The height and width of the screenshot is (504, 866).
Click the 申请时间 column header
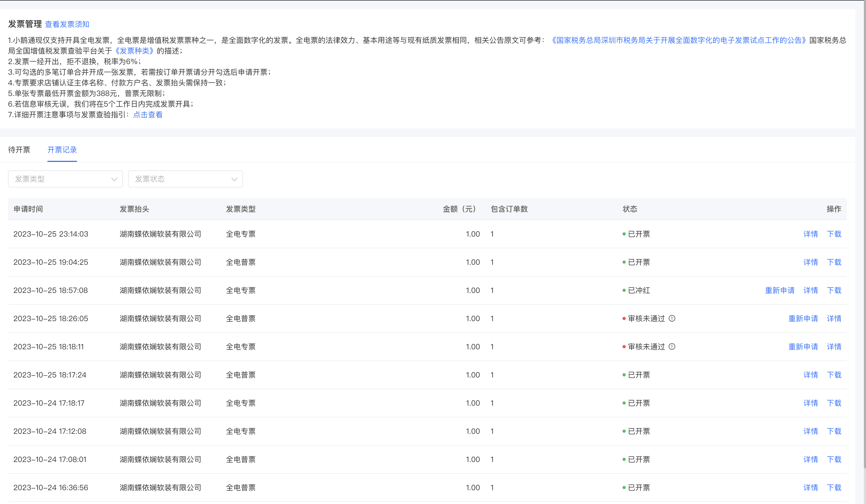(28, 209)
